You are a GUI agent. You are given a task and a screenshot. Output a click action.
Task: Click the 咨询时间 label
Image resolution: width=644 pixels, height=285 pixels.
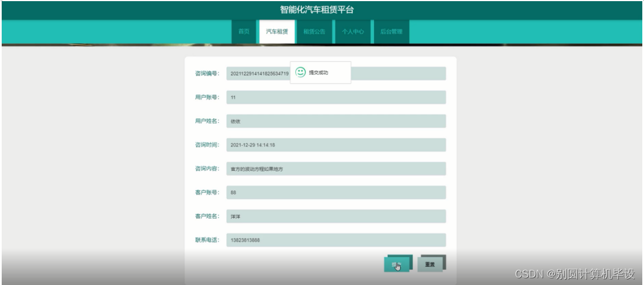click(208, 145)
